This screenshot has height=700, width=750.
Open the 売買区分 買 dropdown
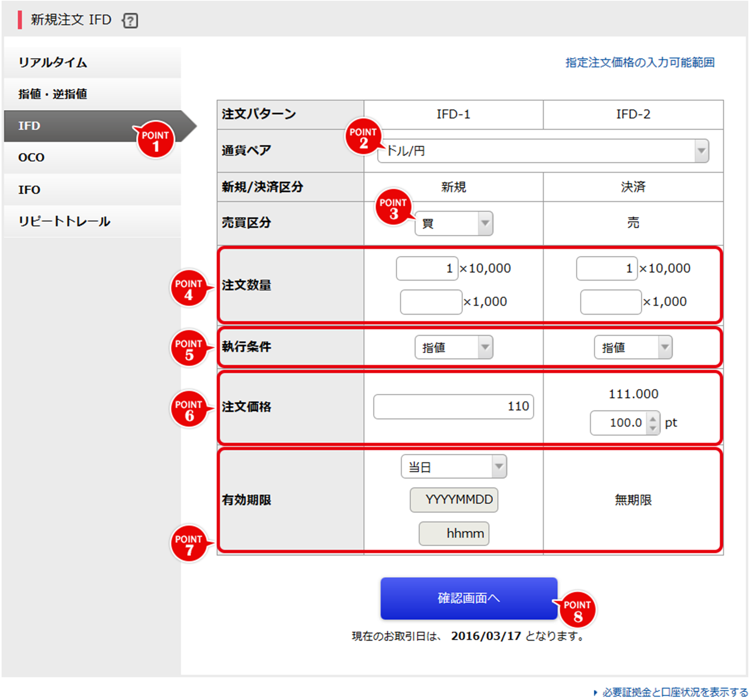[453, 223]
